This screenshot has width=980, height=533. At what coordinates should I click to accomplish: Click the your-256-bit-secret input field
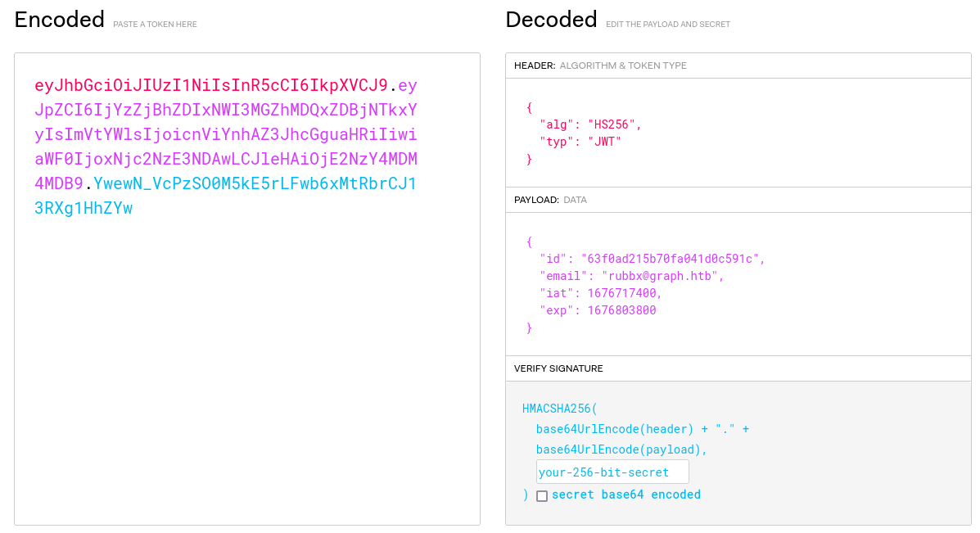612,472
